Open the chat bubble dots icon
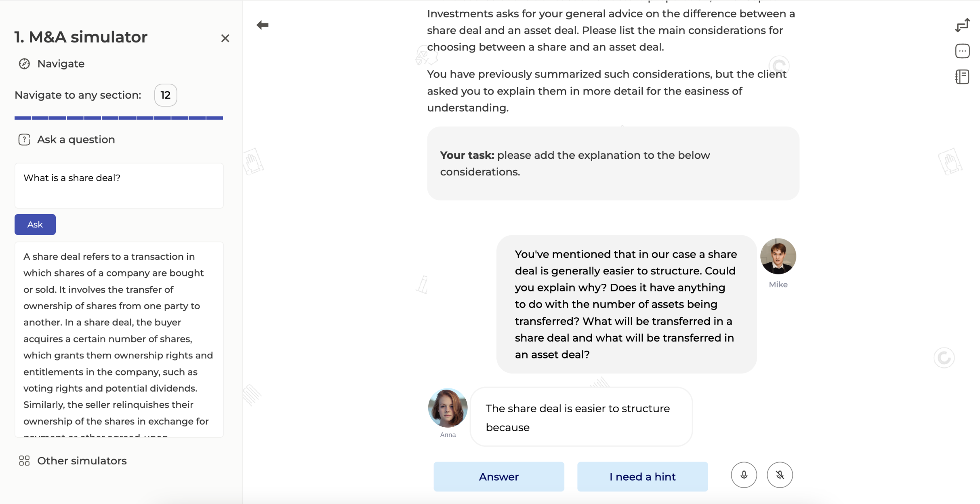The width and height of the screenshot is (980, 504). (x=962, y=51)
